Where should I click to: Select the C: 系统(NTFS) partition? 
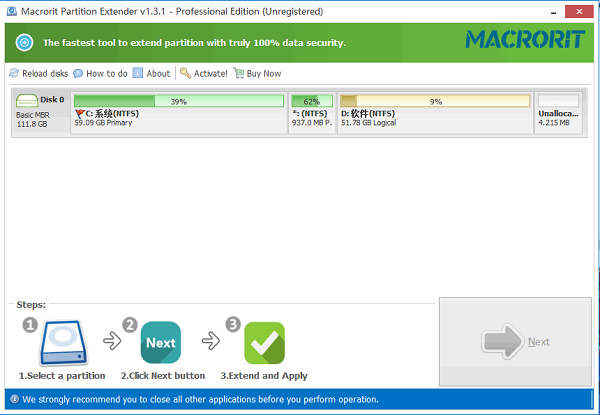point(179,113)
